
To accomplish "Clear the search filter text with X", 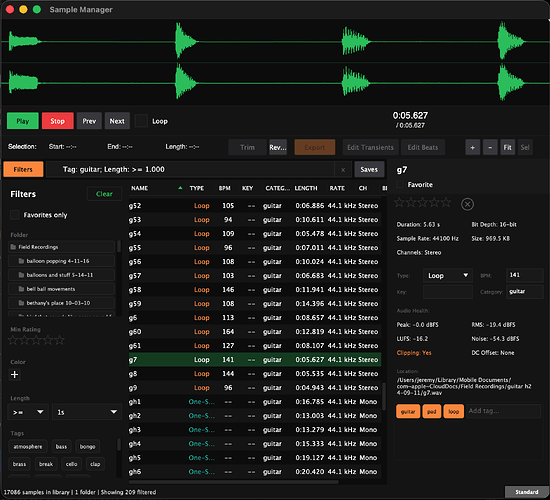I will 343,170.
